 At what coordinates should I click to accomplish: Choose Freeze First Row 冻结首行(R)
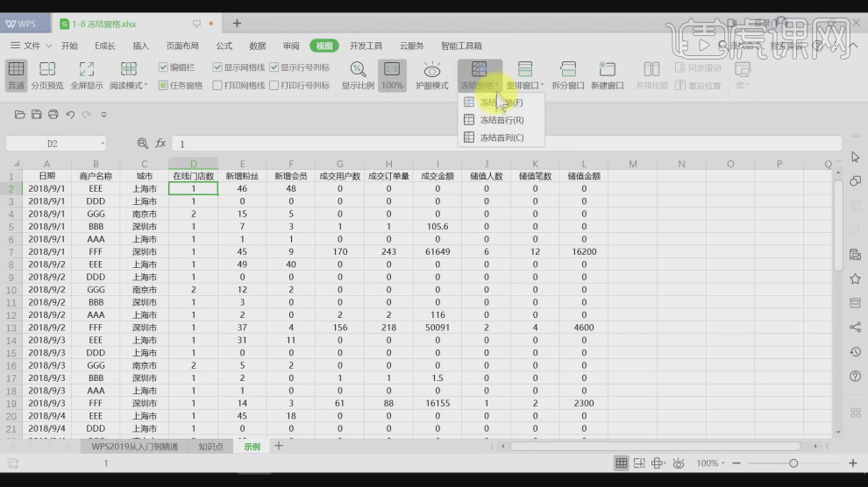coord(501,120)
